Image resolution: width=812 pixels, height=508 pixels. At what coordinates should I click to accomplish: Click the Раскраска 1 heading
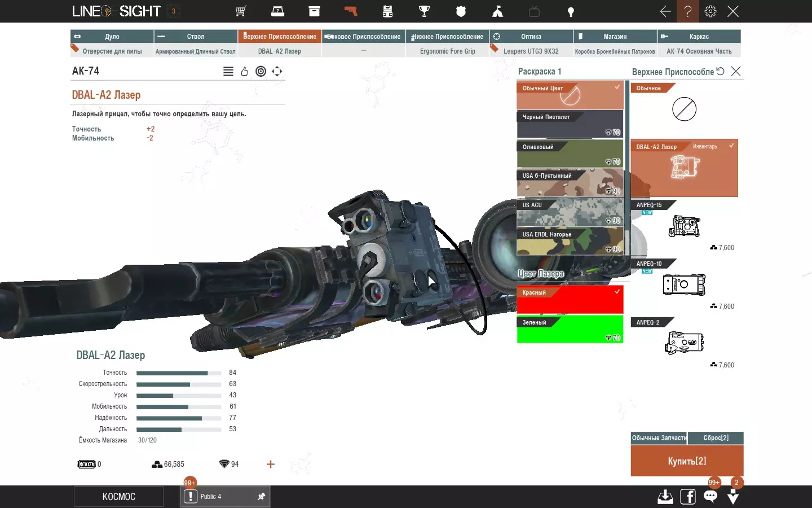click(x=540, y=72)
